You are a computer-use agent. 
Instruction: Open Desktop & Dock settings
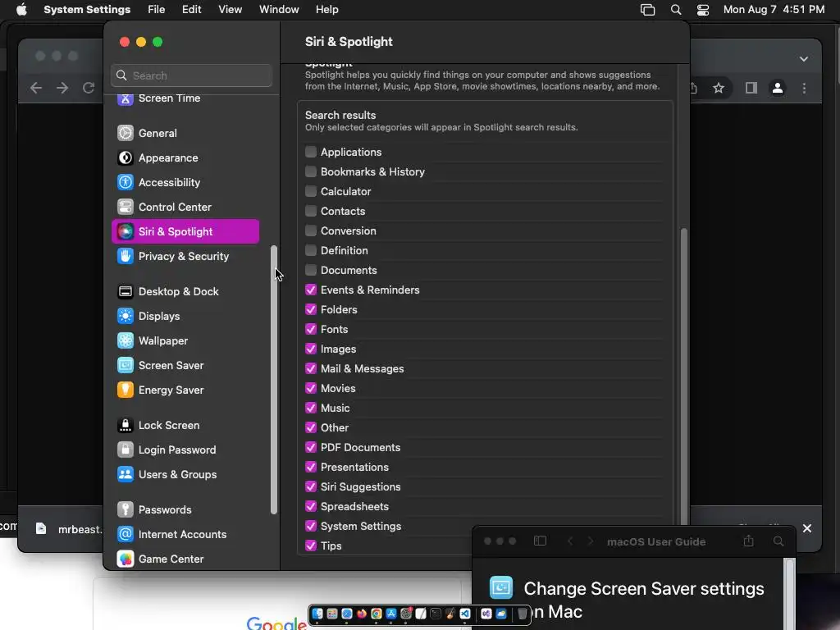[185, 291]
